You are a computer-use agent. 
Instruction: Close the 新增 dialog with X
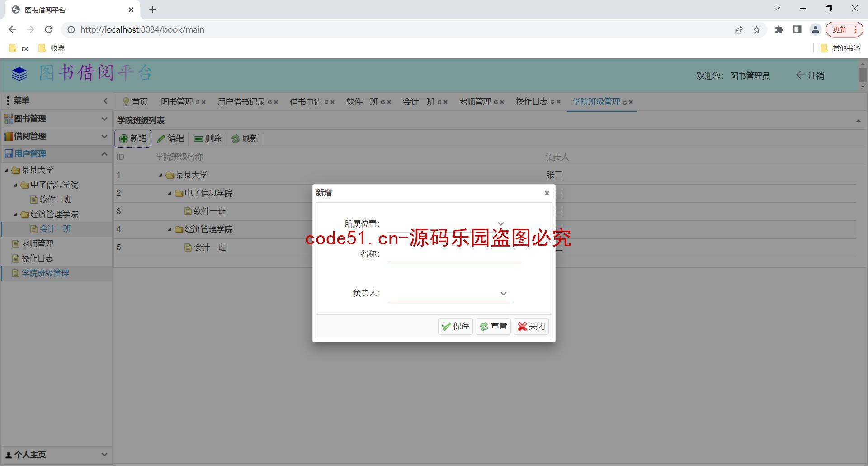pos(547,193)
